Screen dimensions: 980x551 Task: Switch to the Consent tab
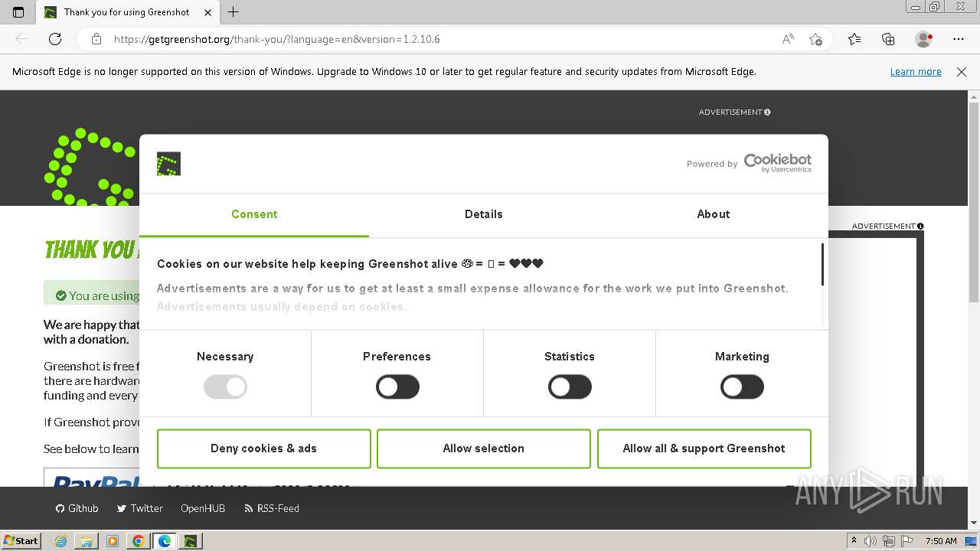254,214
